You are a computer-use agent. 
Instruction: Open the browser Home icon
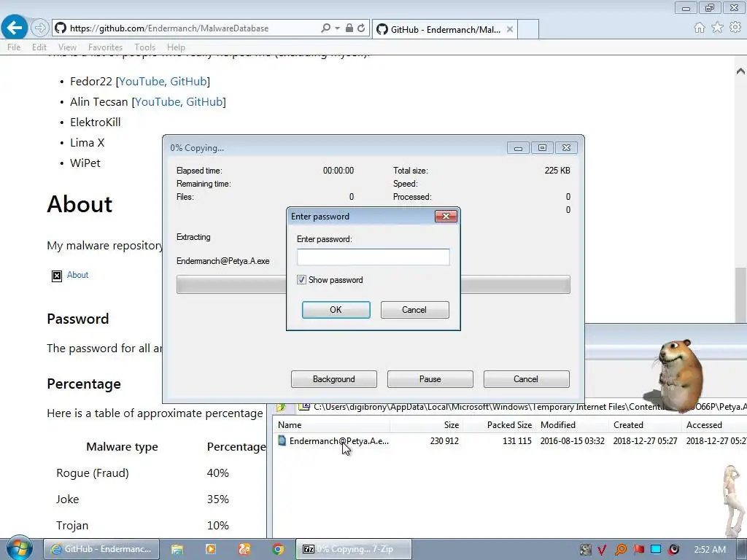point(700,28)
